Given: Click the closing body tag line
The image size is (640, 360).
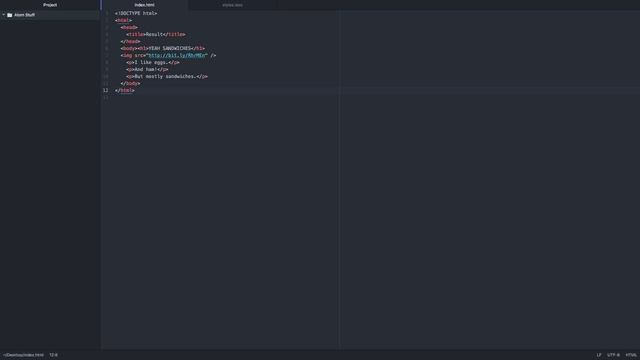Looking at the screenshot, I should pos(130,84).
